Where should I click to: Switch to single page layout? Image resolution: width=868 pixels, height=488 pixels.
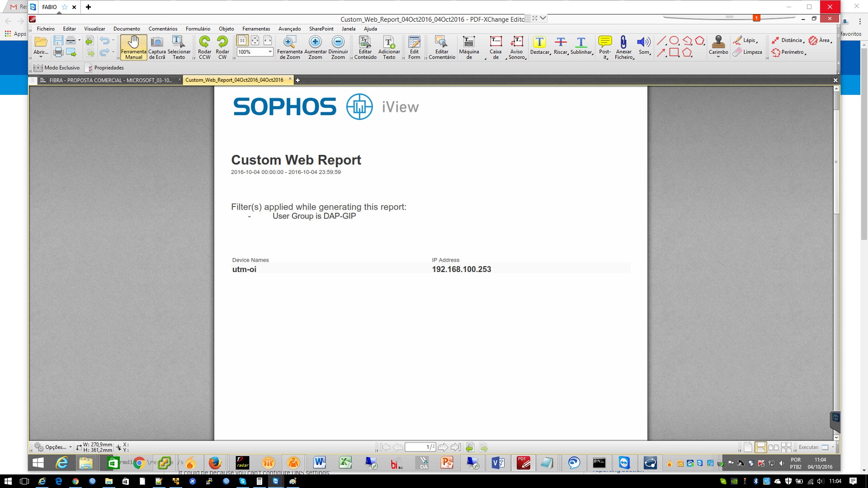748,447
